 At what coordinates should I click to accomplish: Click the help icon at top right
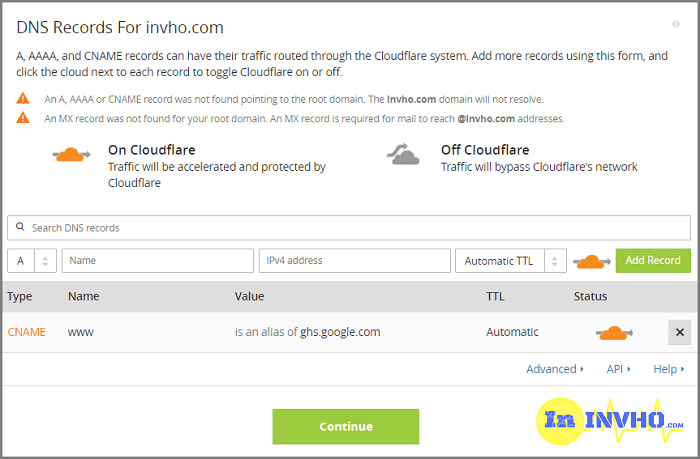[x=676, y=24]
